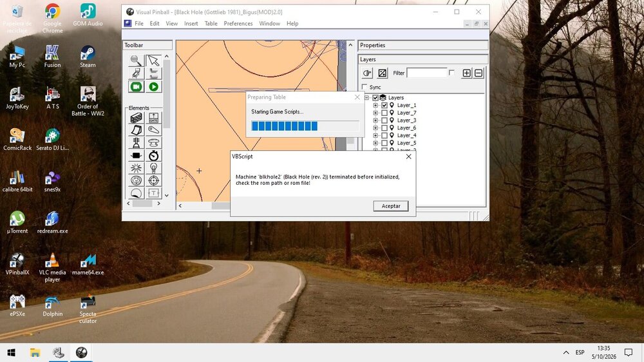The height and width of the screenshot is (362, 644).
Task: Uncheck the Layer_1 visibility checkbox
Action: coord(384,105)
